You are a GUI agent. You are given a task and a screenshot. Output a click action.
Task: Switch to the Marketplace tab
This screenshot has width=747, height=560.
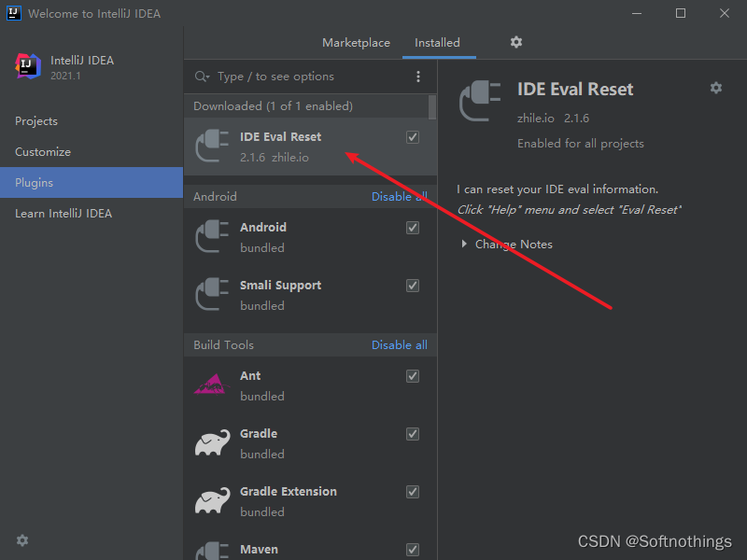point(356,43)
